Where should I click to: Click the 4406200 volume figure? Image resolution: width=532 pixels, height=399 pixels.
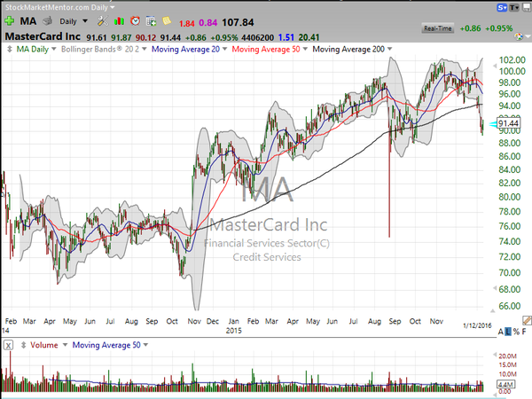coord(258,37)
